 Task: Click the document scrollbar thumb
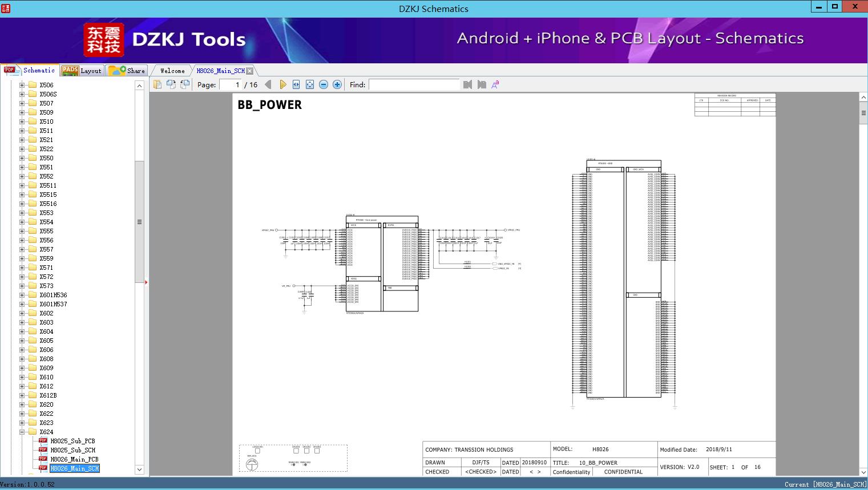click(x=863, y=113)
